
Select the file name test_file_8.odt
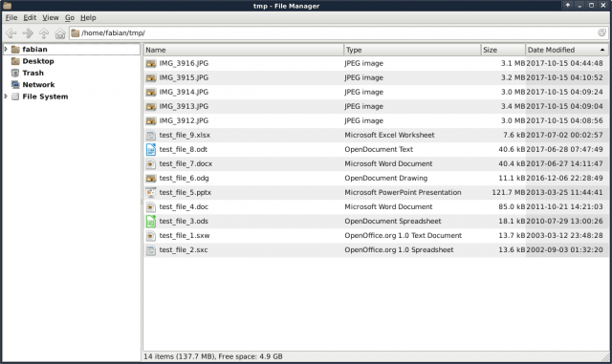click(x=184, y=149)
